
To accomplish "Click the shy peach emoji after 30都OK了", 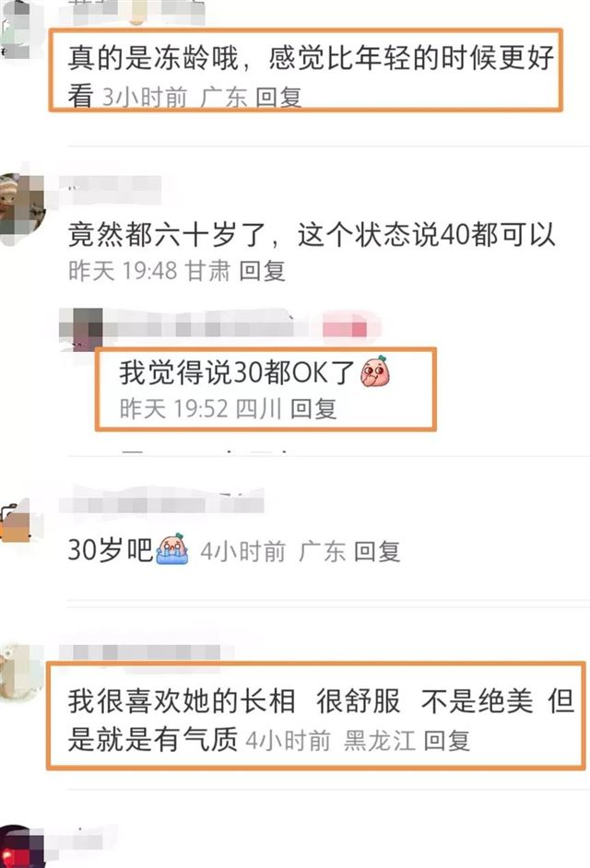I will [375, 372].
